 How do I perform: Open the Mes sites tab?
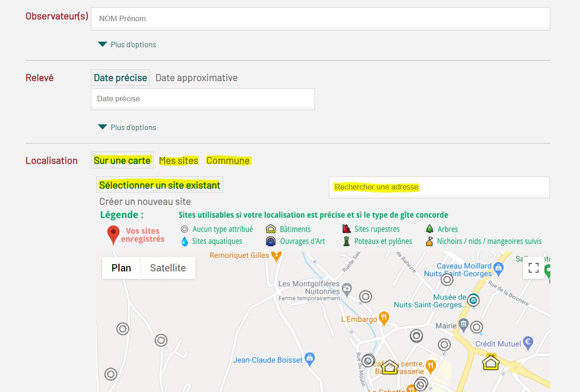178,161
